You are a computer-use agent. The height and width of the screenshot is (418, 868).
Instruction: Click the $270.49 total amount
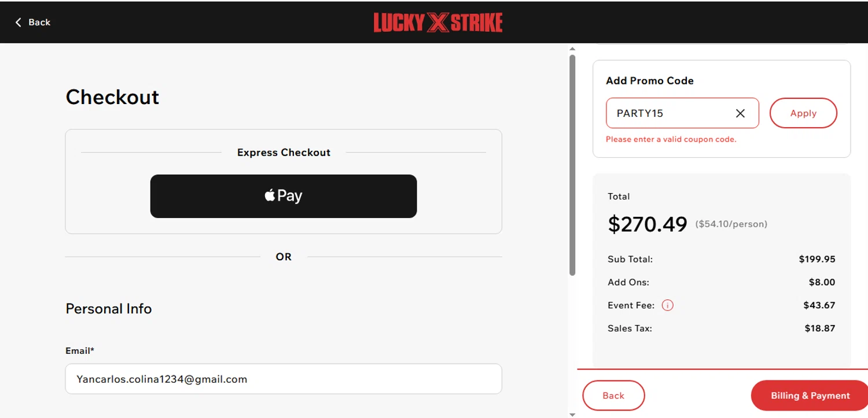(x=648, y=224)
